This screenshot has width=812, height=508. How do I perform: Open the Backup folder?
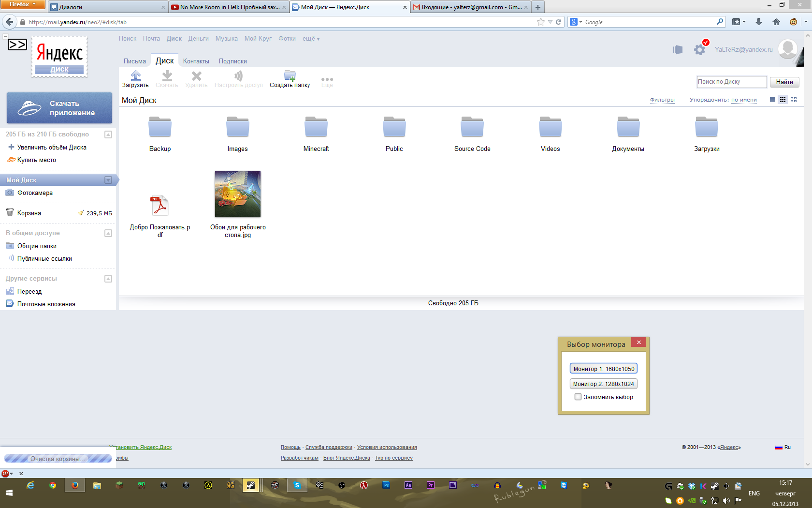pyautogui.click(x=160, y=127)
